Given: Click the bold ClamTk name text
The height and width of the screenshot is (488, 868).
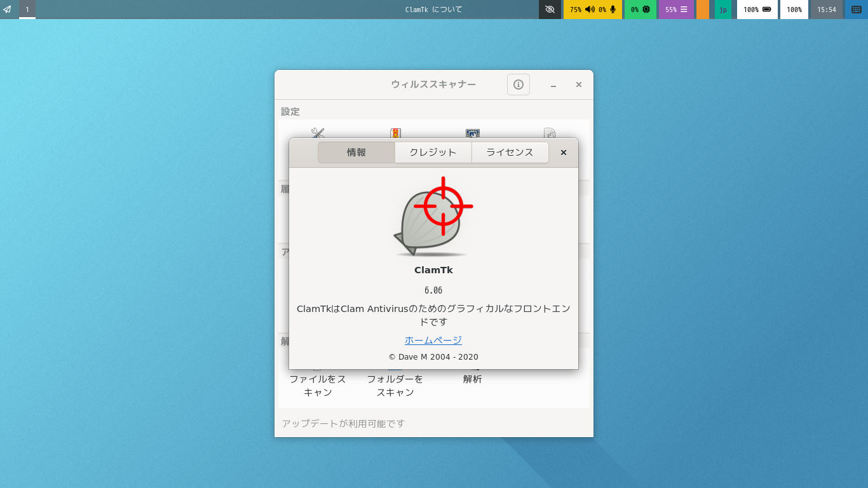Looking at the screenshot, I should tap(433, 269).
